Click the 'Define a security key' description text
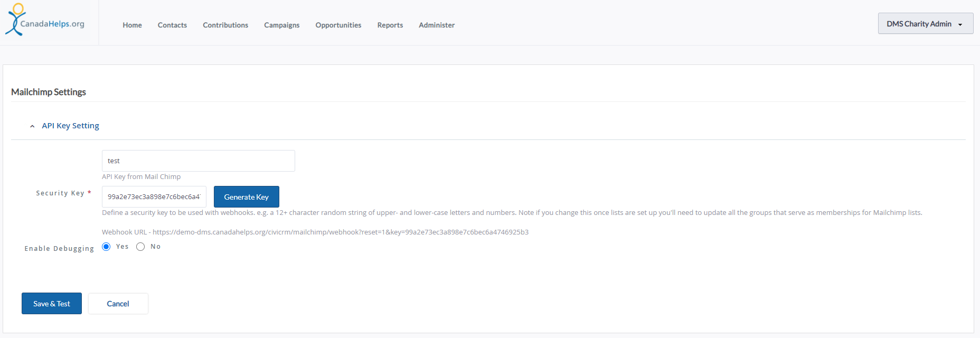This screenshot has width=980, height=338. coord(512,212)
